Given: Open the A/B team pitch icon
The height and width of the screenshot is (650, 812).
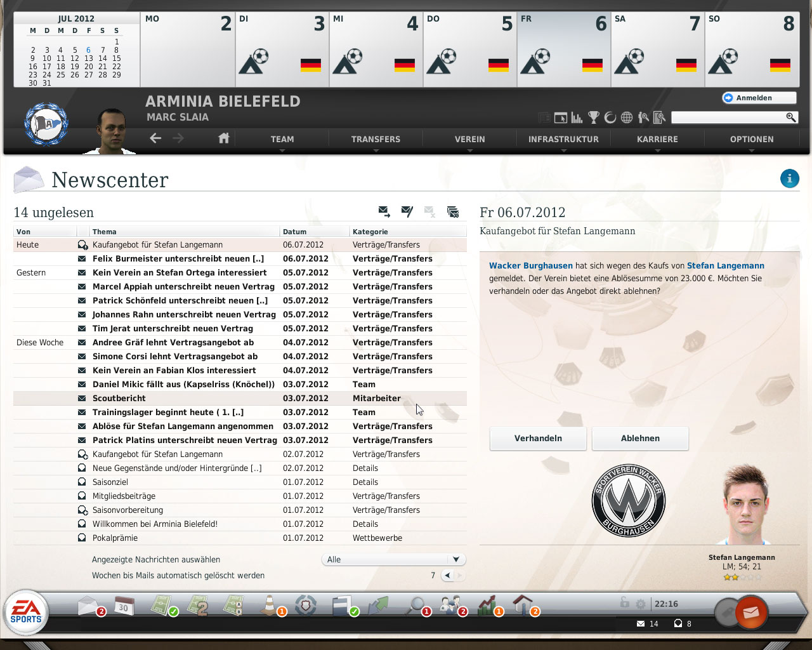Looking at the screenshot, I should coord(233,605).
